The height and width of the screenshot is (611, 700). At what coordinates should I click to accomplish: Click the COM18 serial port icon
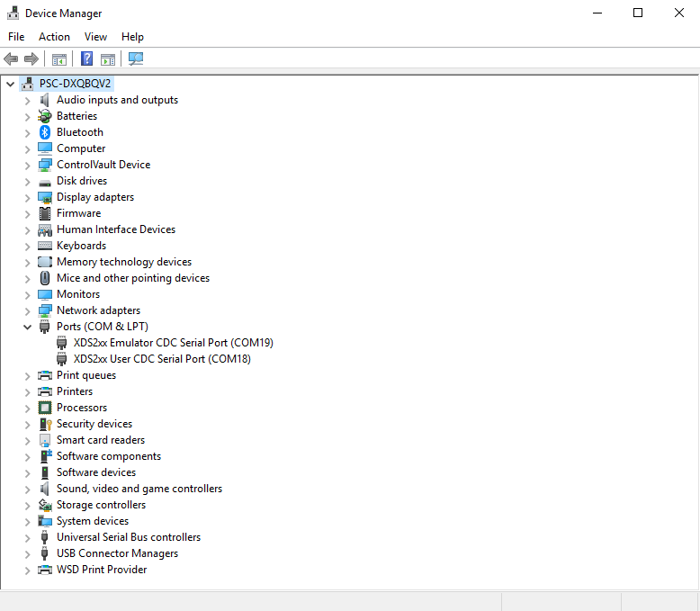[61, 359]
